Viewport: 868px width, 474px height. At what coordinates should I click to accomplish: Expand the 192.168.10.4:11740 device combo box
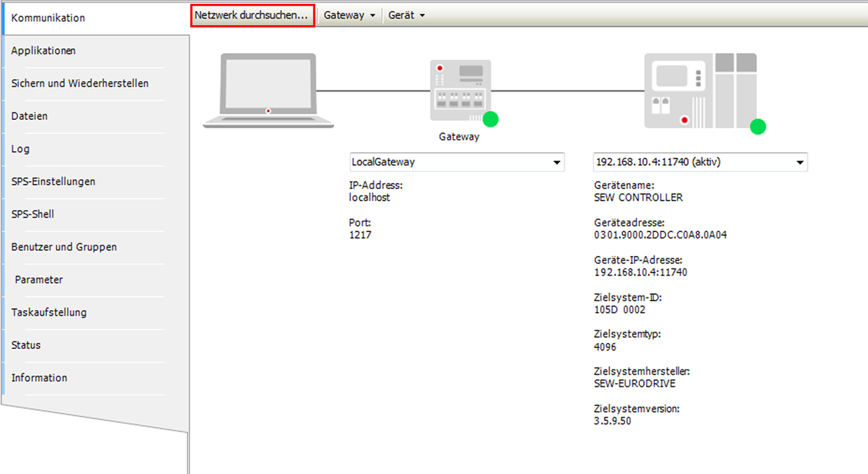pyautogui.click(x=800, y=163)
